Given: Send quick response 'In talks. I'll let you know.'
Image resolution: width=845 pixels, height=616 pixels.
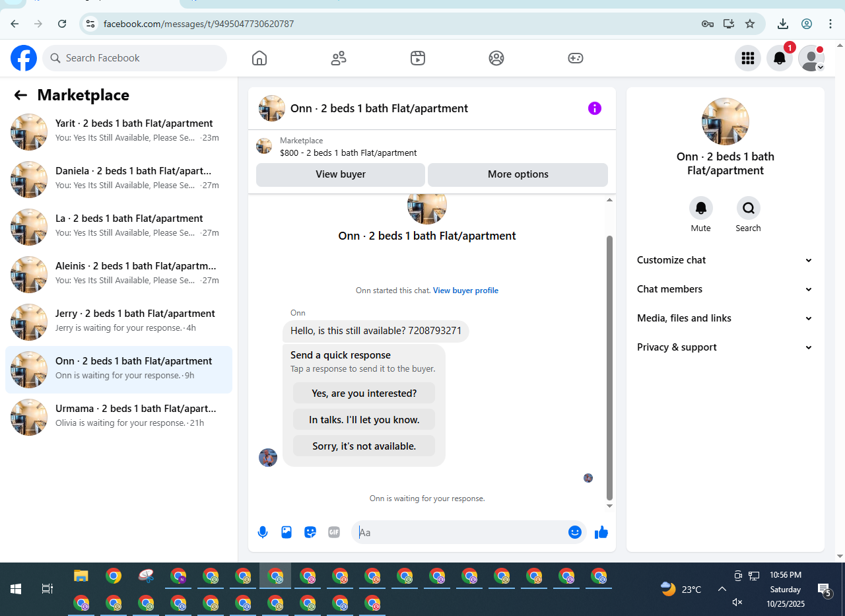Looking at the screenshot, I should (364, 419).
